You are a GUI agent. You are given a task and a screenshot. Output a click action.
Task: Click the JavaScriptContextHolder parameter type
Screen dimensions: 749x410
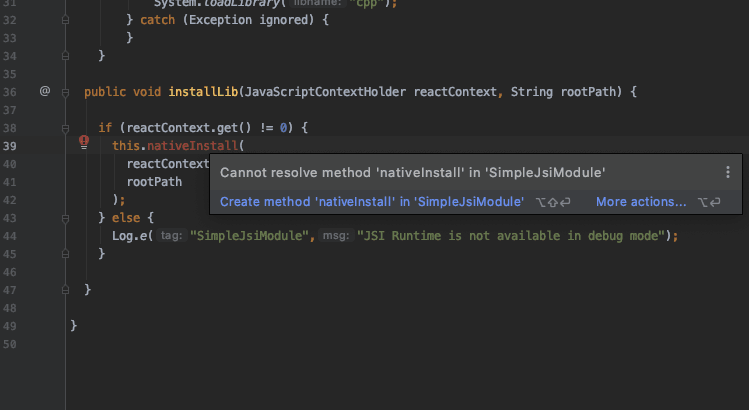325,91
